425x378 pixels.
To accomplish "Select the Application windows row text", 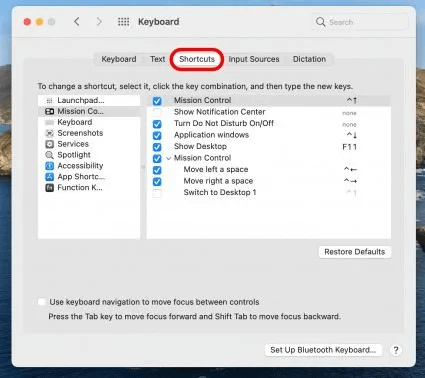I will tap(211, 135).
